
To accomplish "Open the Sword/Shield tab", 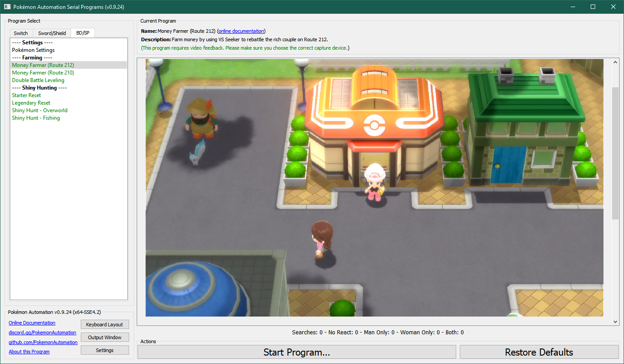I will pyautogui.click(x=52, y=33).
